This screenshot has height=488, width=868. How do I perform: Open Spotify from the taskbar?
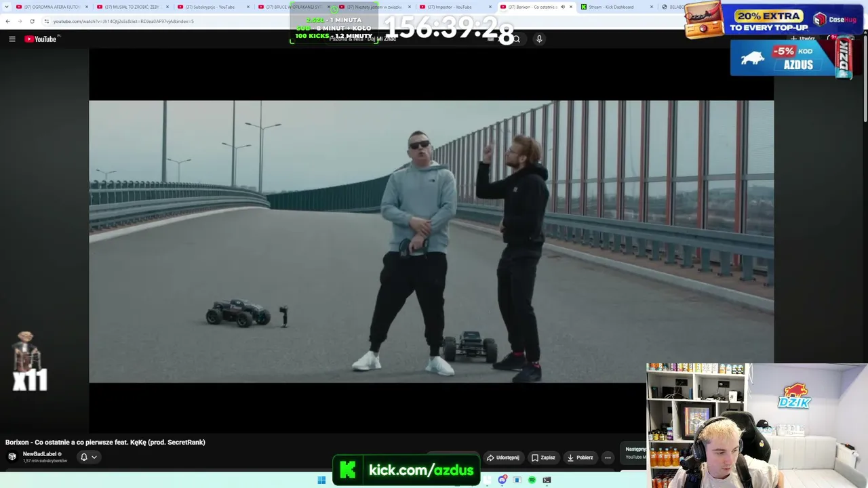coord(532,480)
